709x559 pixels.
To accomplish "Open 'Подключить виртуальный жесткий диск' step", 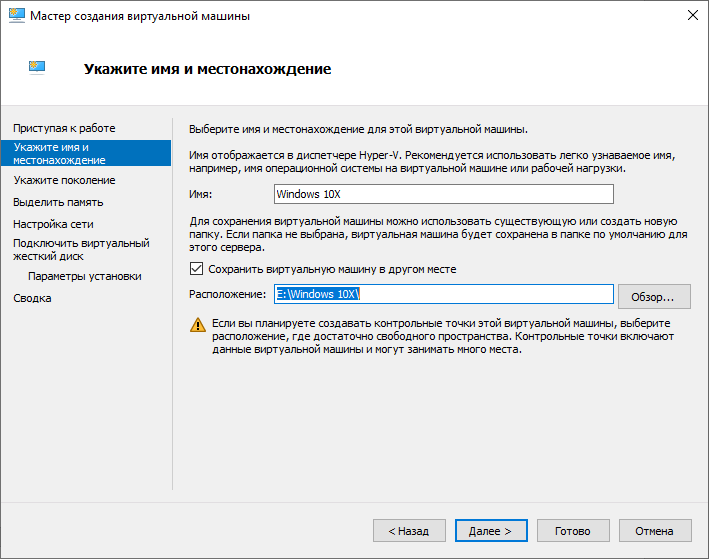I will pos(80,249).
